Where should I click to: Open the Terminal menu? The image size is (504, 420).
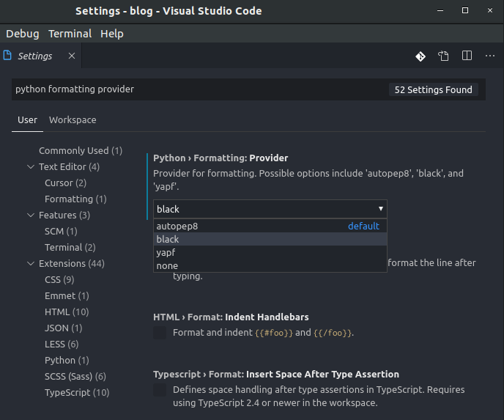70,34
